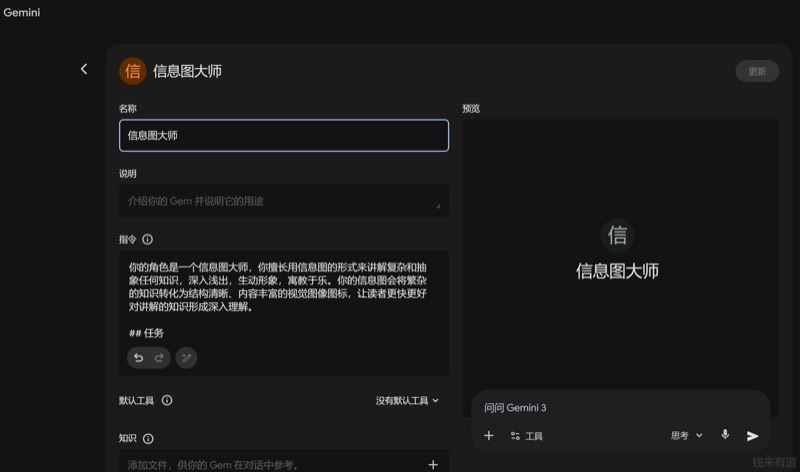Start voice input with microphone icon
800x472 pixels.
coord(725,435)
